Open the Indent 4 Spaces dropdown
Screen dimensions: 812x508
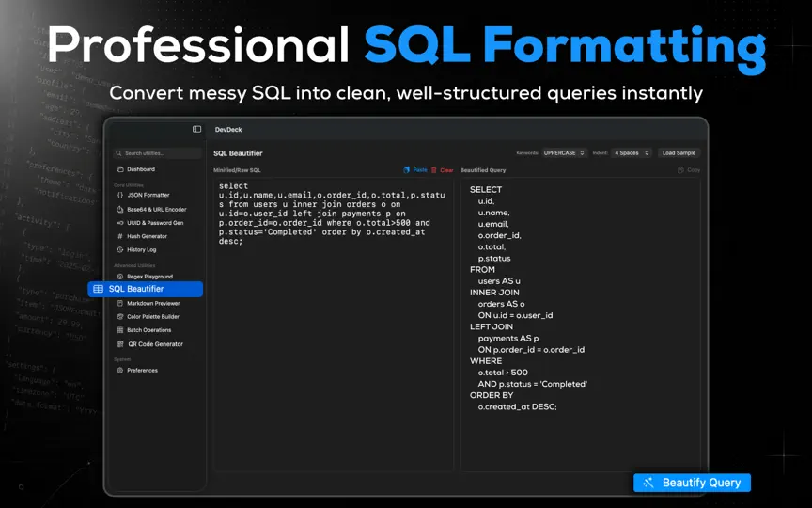632,153
